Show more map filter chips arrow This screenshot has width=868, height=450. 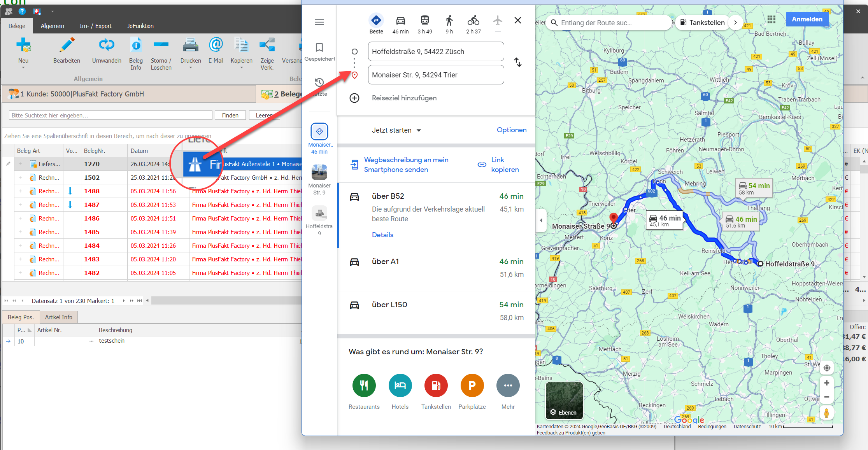[735, 23]
